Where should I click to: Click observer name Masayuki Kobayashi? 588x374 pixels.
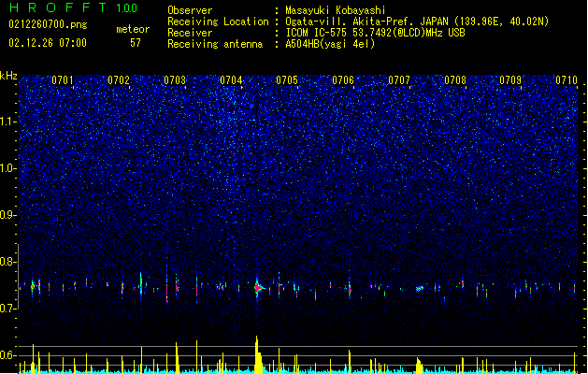pos(336,10)
